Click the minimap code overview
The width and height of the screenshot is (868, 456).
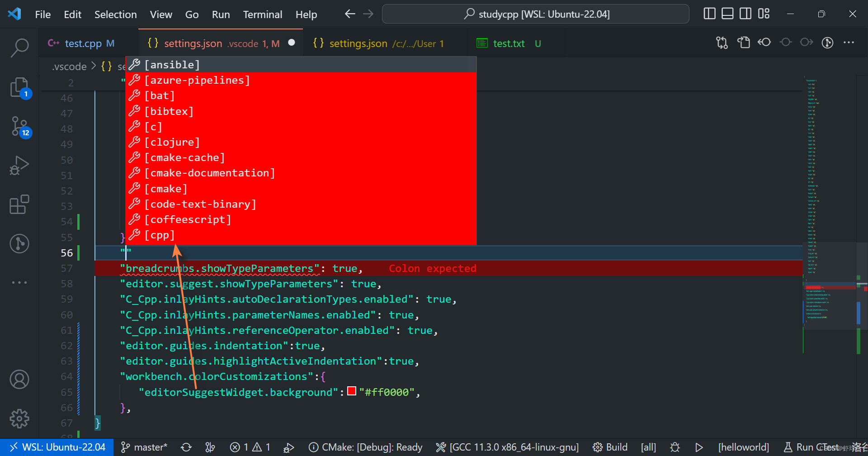point(830,204)
